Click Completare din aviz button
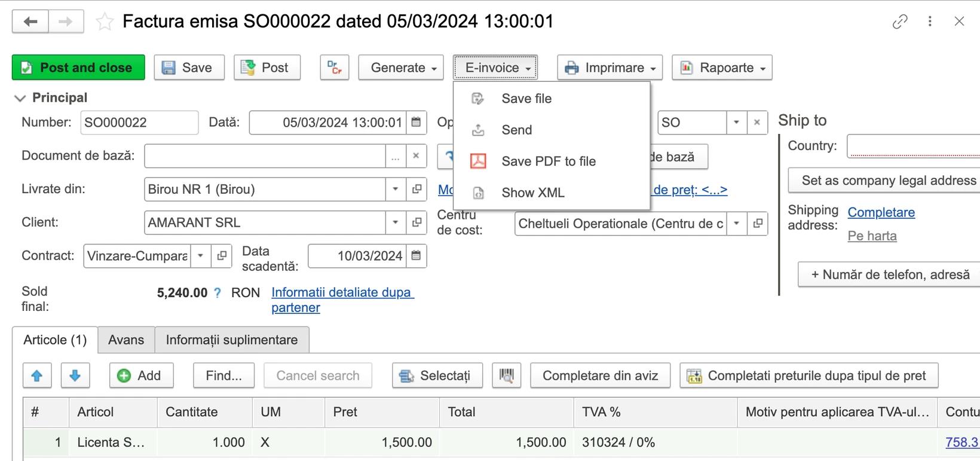The image size is (980, 461). [x=600, y=375]
